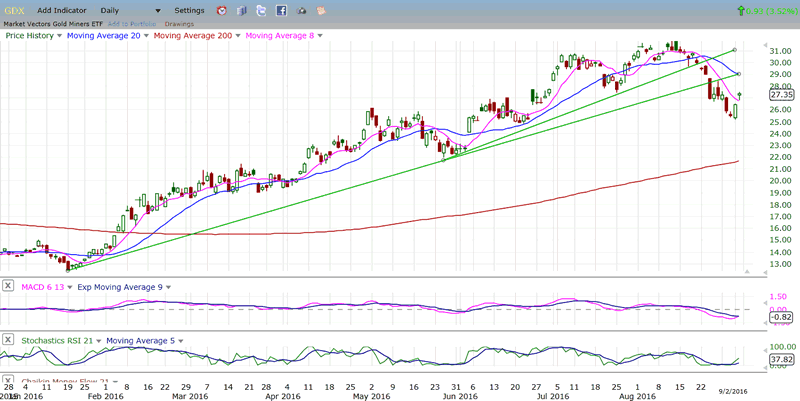Screen dimensions: 800x401
Task: Click the documents icon next to the alarm clock
Action: (x=241, y=10)
